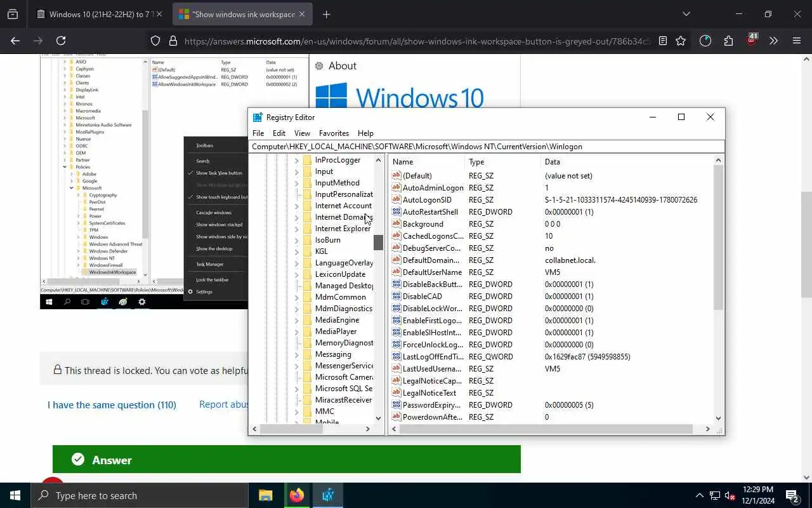Open the Firefox reader view icon
Screen dimensions: 812x508
(x=663, y=41)
